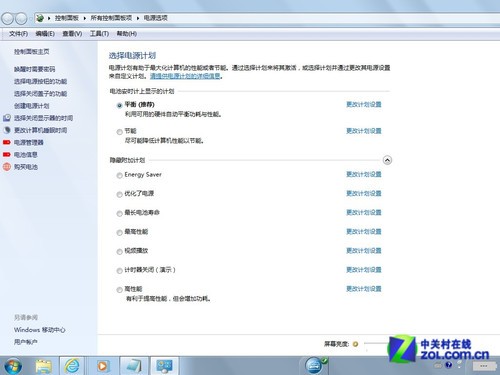
Task: Open 电池信息 with the red battery icon
Action: (7, 154)
